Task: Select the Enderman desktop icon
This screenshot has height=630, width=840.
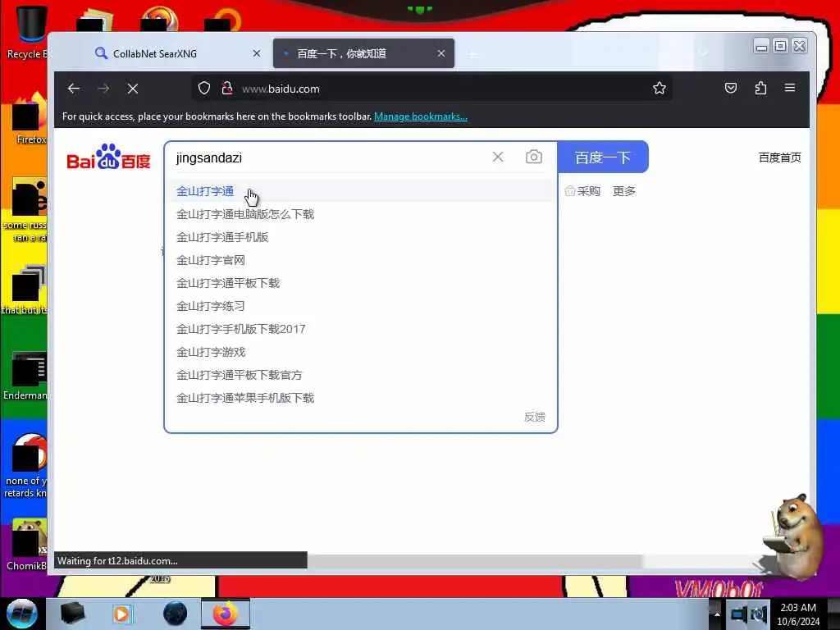Action: coord(27,376)
